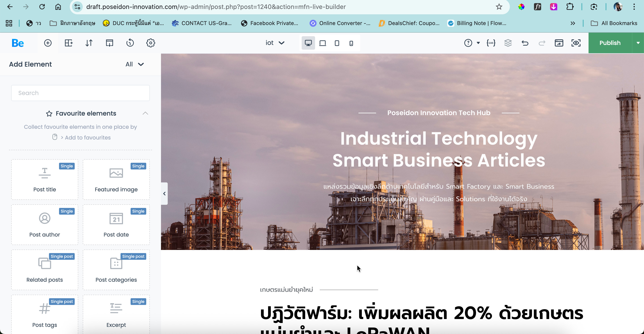Click the element Search field
The image size is (644, 334).
coord(80,93)
